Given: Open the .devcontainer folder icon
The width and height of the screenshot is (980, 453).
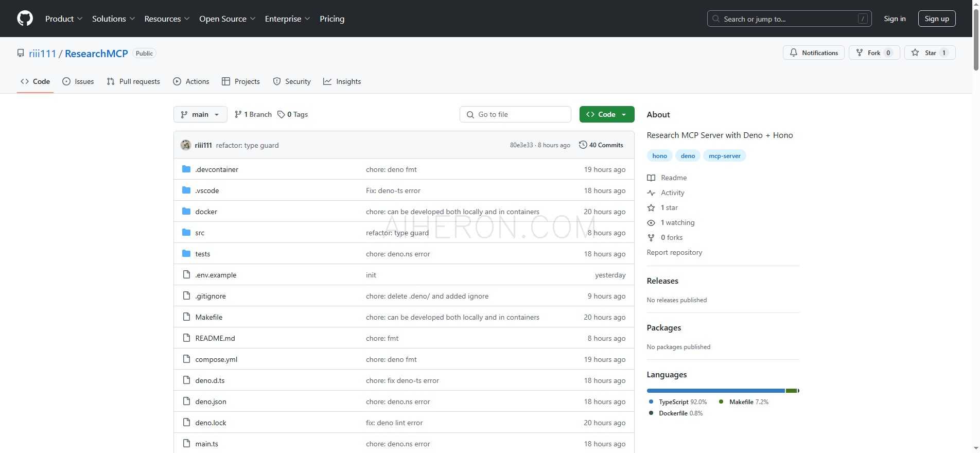Looking at the screenshot, I should (186, 169).
